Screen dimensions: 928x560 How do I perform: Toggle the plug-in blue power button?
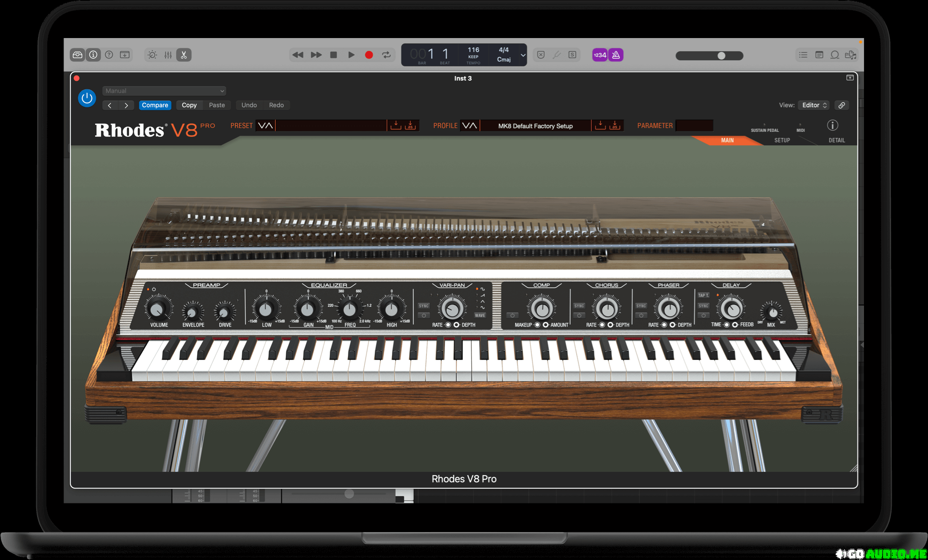(x=87, y=98)
